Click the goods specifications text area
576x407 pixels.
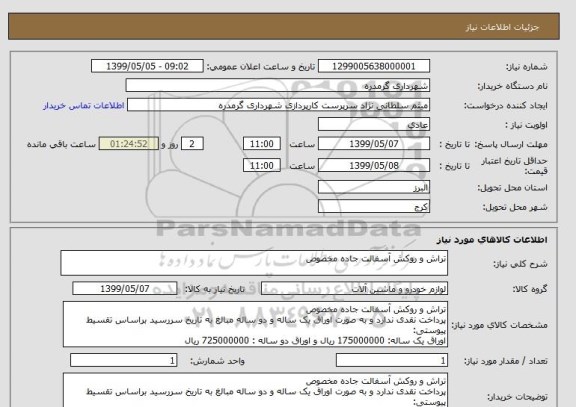255,325
